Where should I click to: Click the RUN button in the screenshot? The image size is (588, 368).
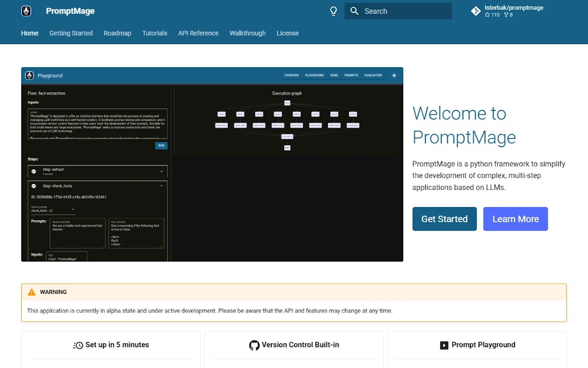coord(161,146)
